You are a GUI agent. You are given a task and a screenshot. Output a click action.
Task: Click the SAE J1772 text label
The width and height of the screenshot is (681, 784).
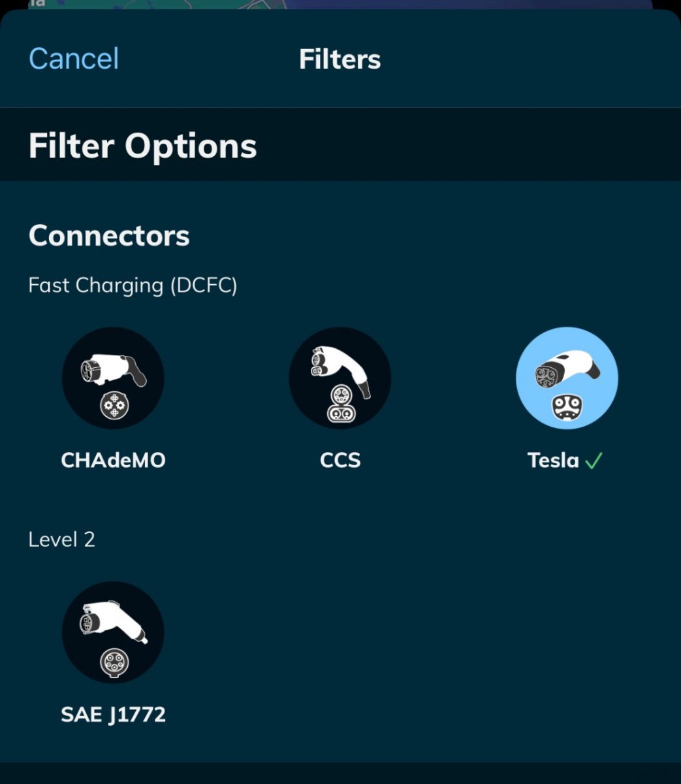113,715
